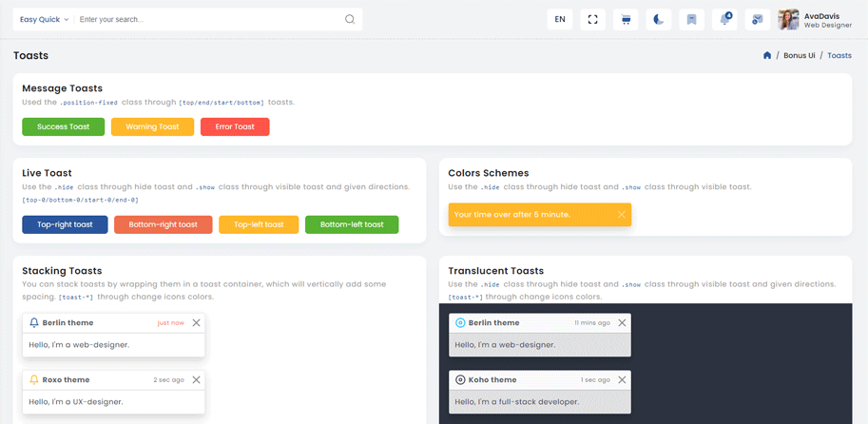Open the messages envelope icon
This screenshot has height=424, width=868.
(x=757, y=19)
